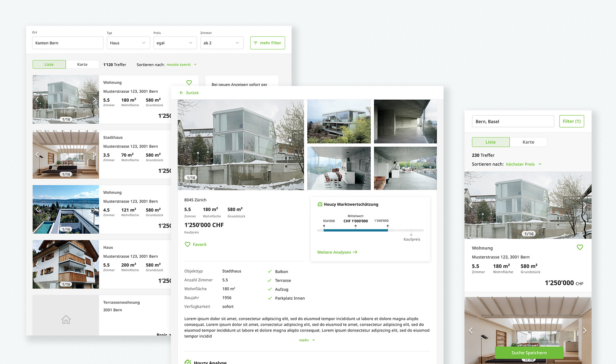This screenshot has width=616, height=364.
Task: Click the 'Filter (1)' button
Action: (x=572, y=121)
